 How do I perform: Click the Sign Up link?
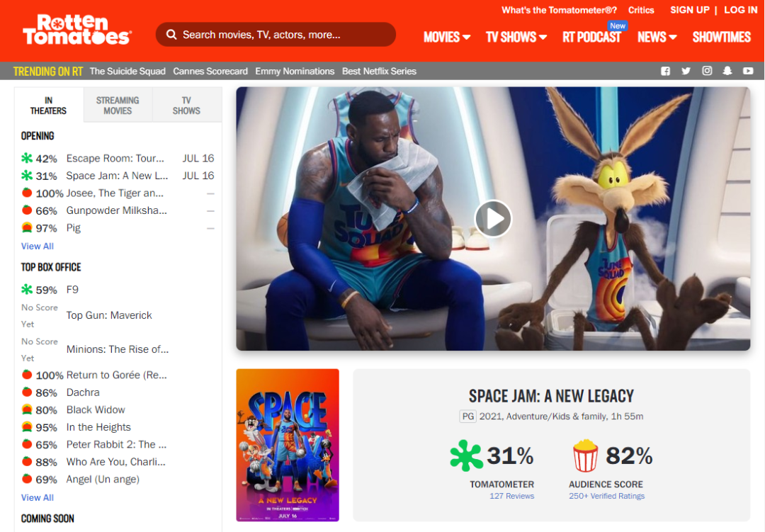689,10
